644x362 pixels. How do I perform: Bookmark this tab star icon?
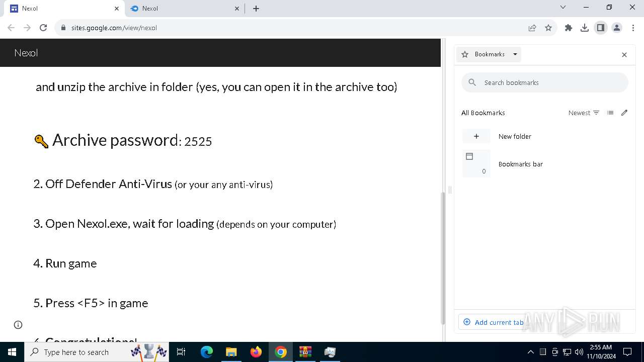(x=548, y=28)
